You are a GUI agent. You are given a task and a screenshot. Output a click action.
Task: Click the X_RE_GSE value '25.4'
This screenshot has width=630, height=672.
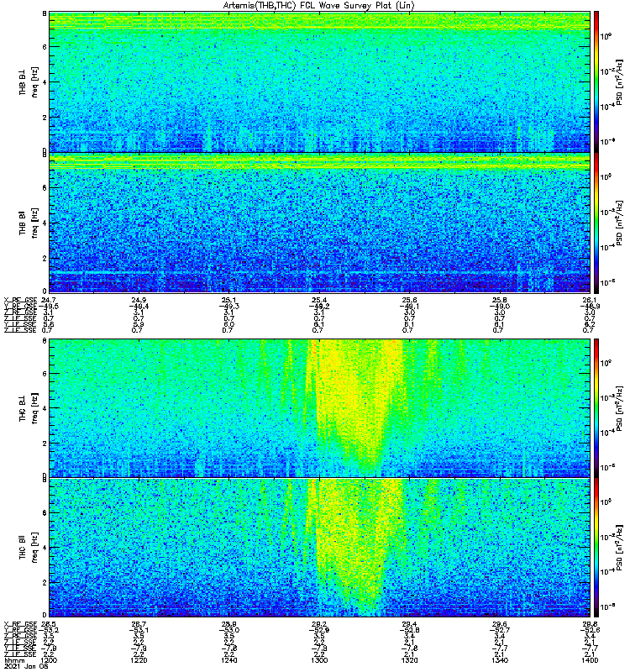click(319, 300)
